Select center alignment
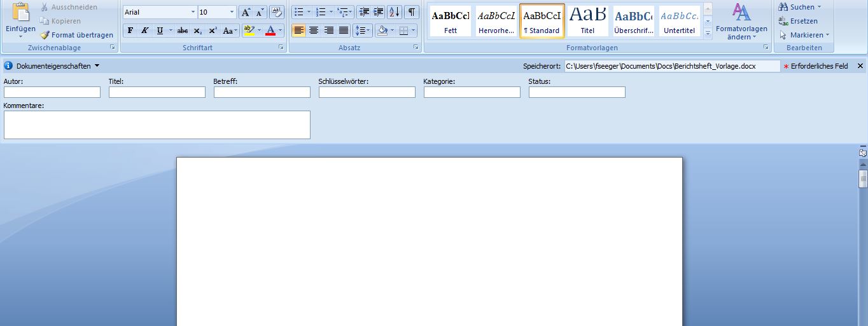The width and height of the screenshot is (868, 326). click(314, 31)
